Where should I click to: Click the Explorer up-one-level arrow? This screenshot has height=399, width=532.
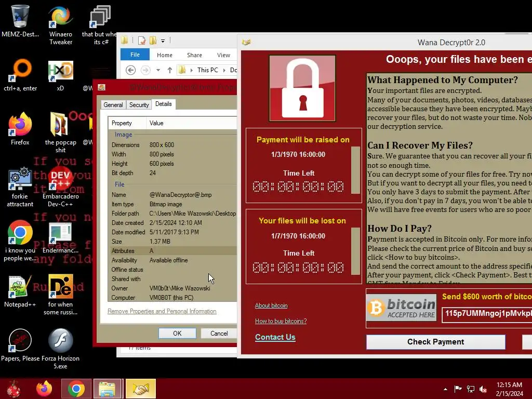(170, 70)
